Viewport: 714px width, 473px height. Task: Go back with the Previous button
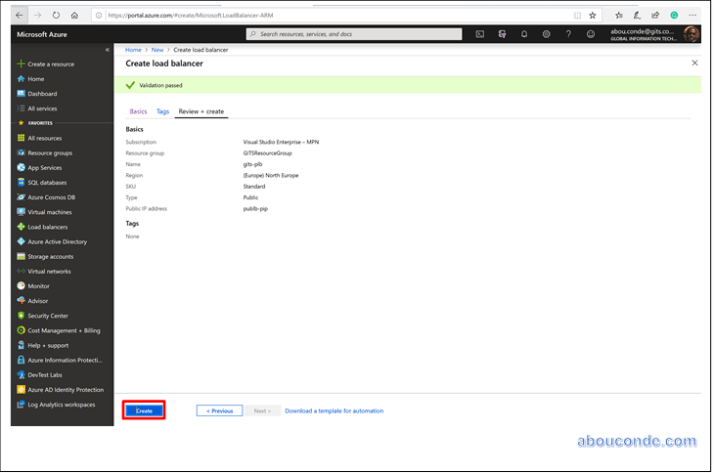tap(220, 410)
